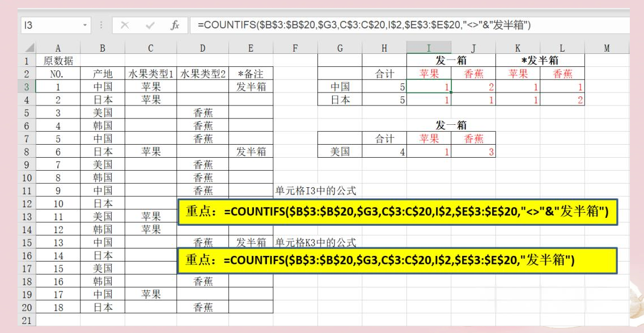644x333 pixels.
Task: Click selected cell I3 with value 1
Action: pos(429,87)
